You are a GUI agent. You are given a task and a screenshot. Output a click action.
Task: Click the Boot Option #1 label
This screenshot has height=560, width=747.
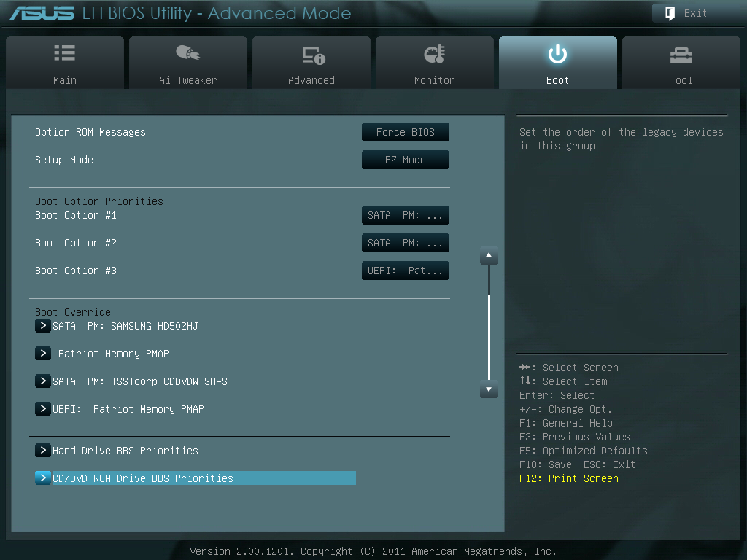[x=76, y=215]
